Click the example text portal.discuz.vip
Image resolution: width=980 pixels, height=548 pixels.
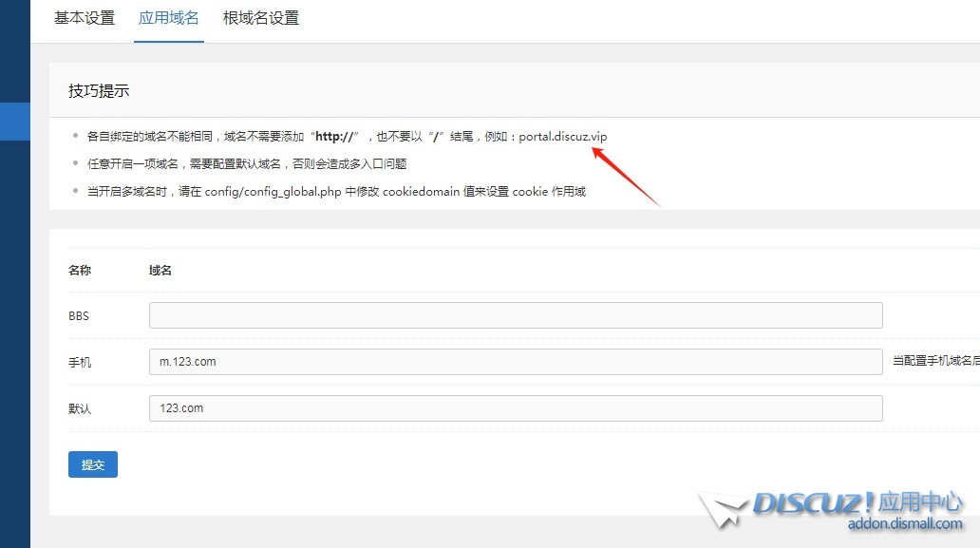pyautogui.click(x=562, y=136)
